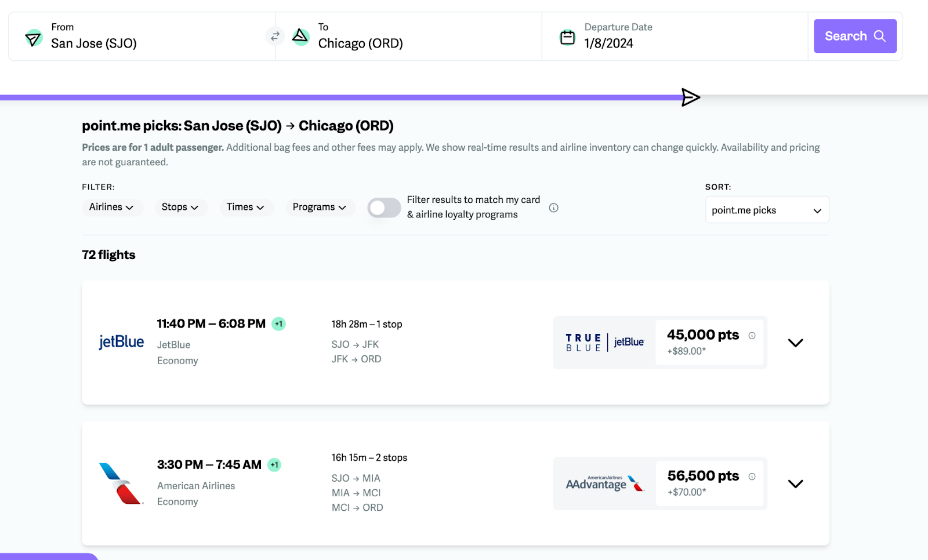Viewport: 928px width, 560px height.
Task: Click the JetBlue airline name text
Action: 173,344
